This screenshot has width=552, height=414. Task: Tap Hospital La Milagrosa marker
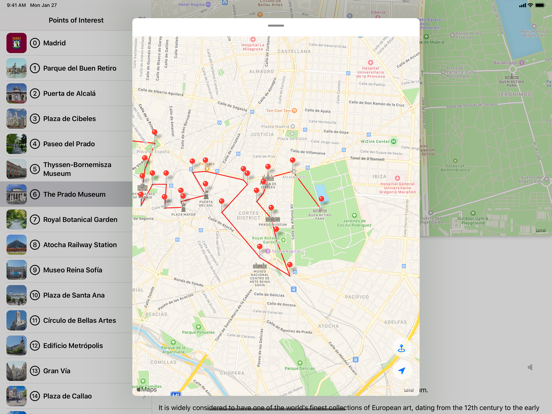click(253, 39)
